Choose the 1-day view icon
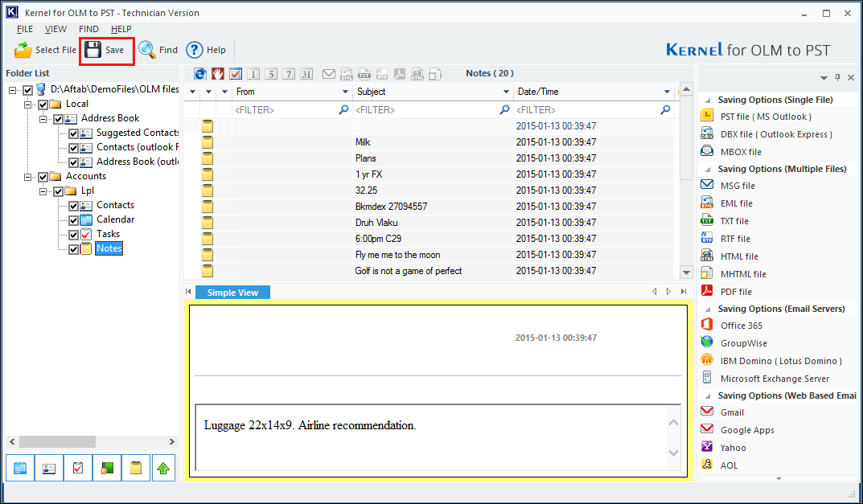Screen dimensions: 863x504 click(253, 74)
